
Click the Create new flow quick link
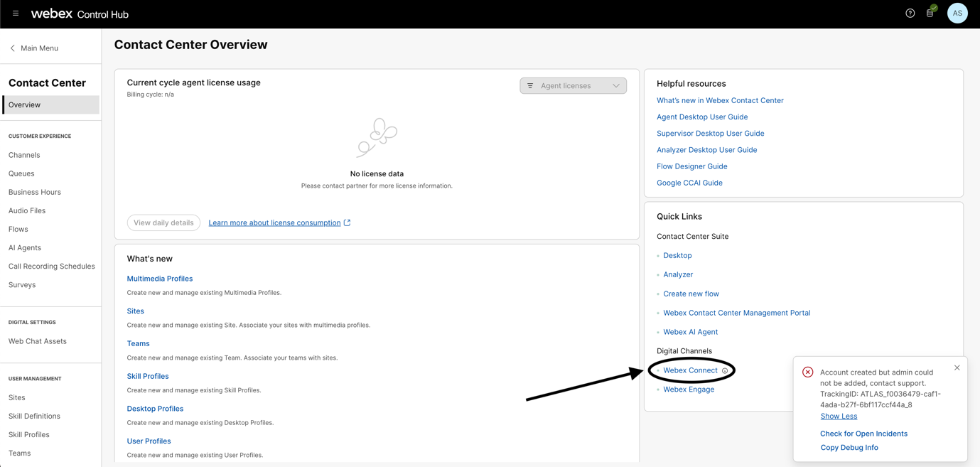(691, 294)
